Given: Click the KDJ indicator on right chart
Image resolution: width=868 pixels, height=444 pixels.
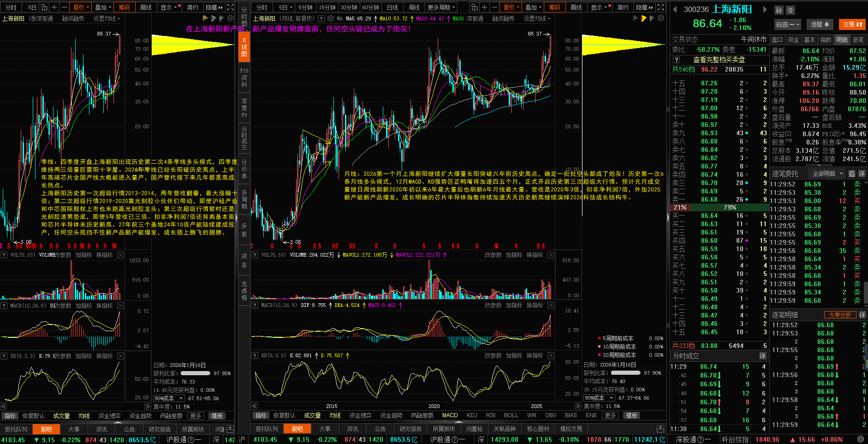Looking at the screenshot, I should coord(472,415).
